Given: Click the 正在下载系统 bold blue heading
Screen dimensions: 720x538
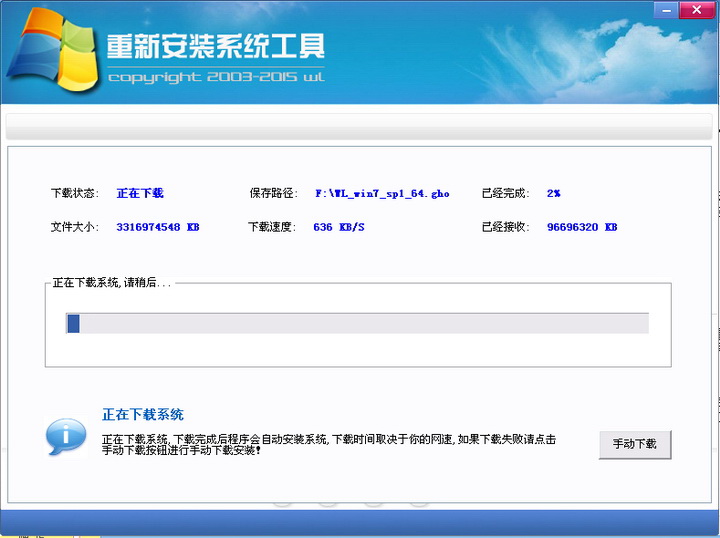Looking at the screenshot, I should point(142,414).
